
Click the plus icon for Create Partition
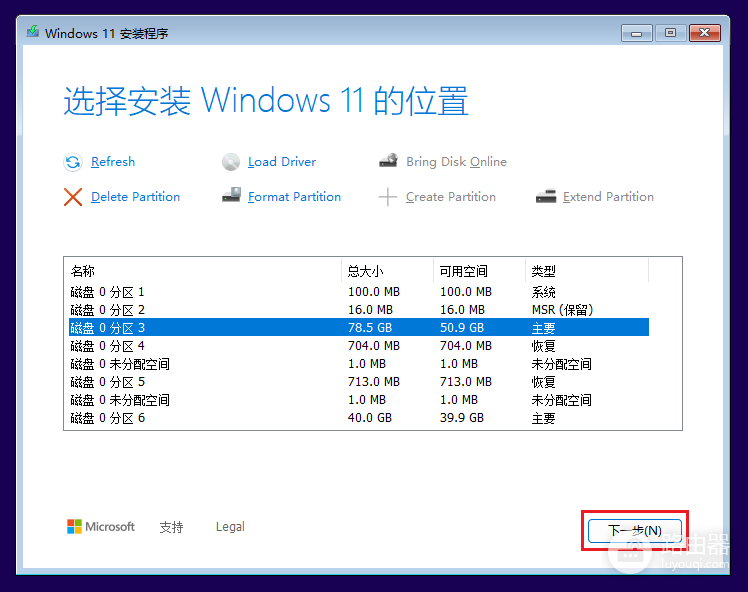[x=387, y=197]
